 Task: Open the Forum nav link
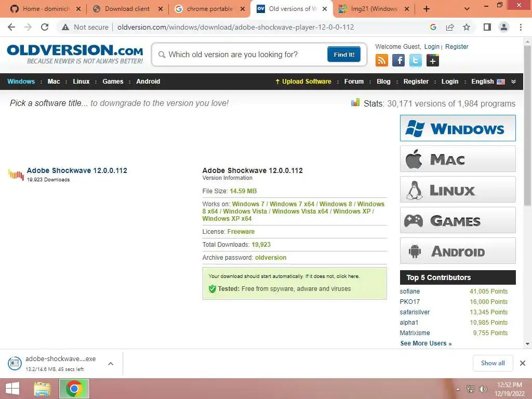pos(354,82)
